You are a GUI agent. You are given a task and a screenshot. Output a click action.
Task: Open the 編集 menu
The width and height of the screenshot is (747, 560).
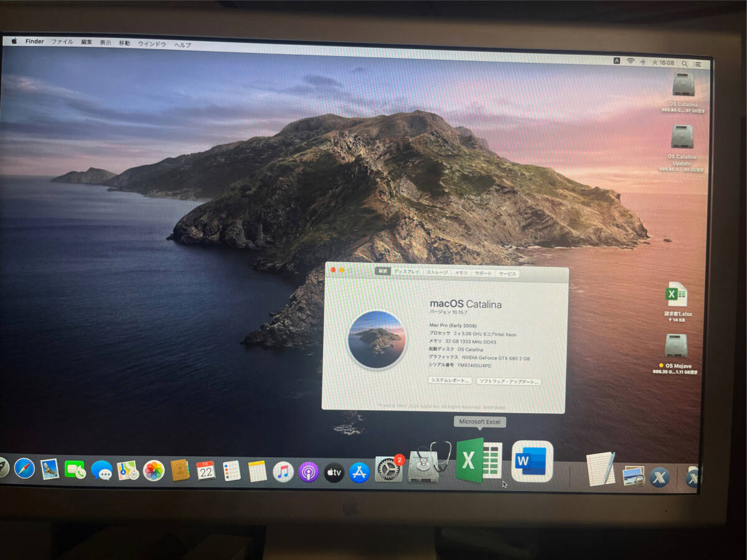click(x=87, y=42)
